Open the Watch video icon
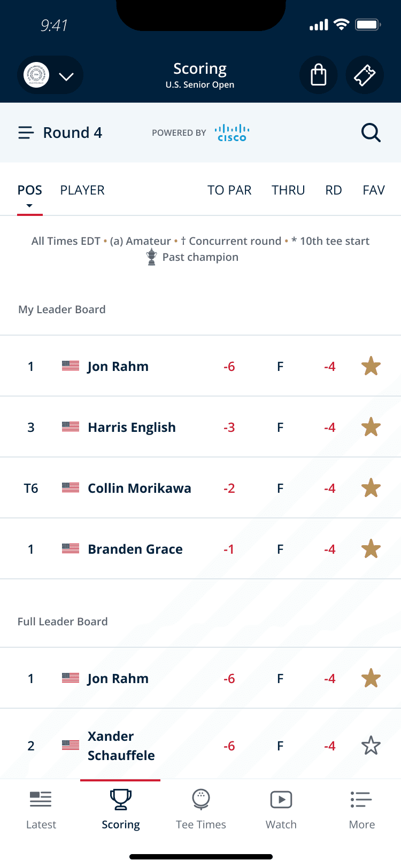 [281, 800]
